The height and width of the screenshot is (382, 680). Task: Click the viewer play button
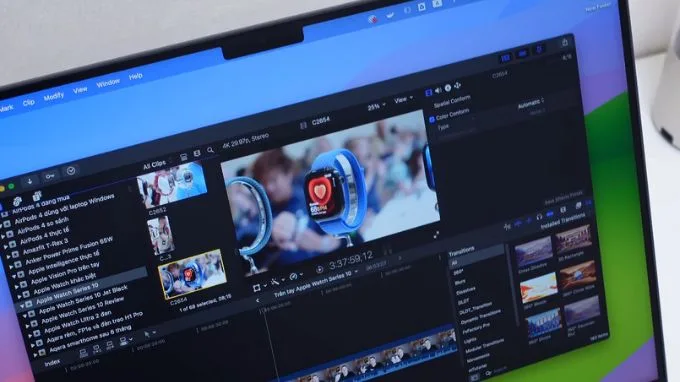click(x=320, y=269)
